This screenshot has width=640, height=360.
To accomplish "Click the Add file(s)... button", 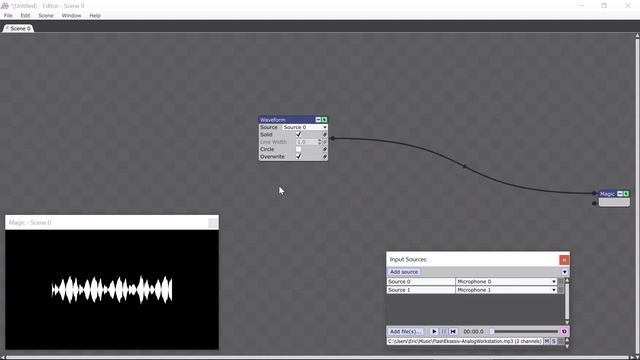I will coord(405,331).
